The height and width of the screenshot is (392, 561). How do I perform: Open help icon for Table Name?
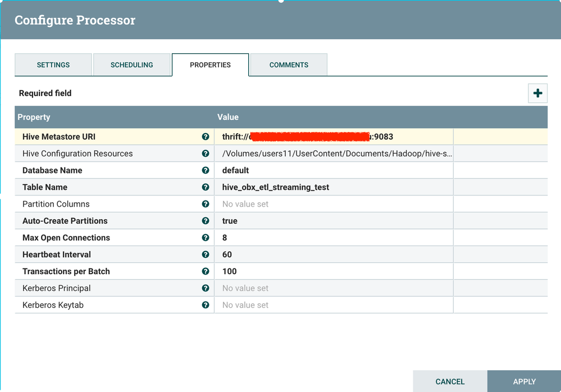[x=206, y=187]
